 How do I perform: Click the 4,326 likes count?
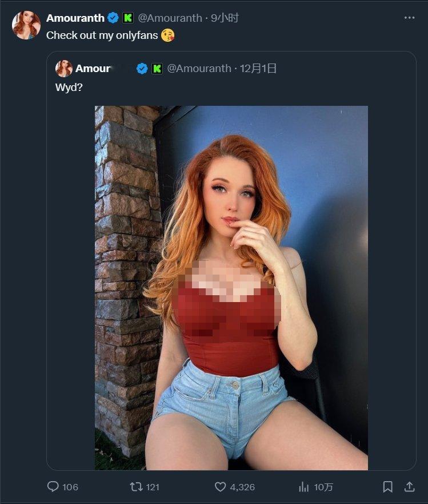click(x=242, y=487)
